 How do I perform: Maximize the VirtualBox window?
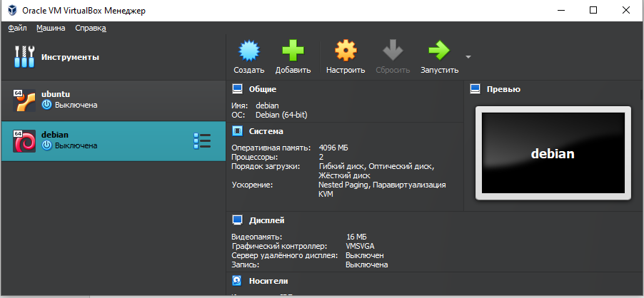pyautogui.click(x=593, y=10)
